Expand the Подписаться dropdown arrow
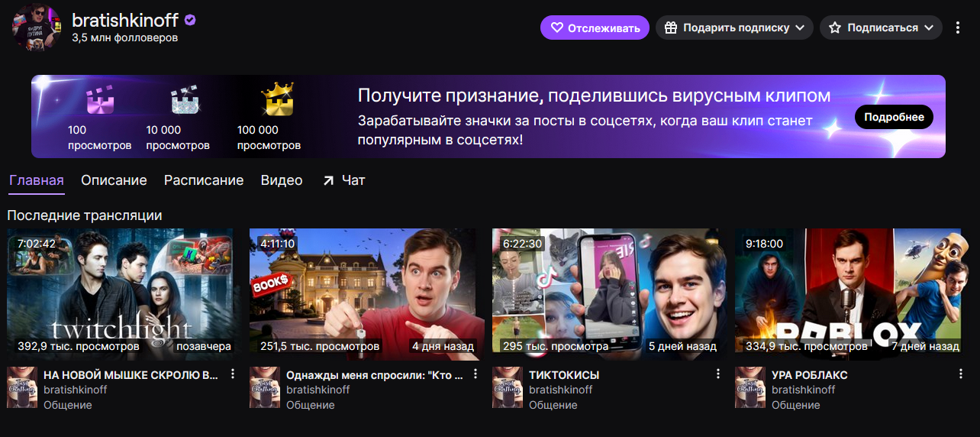980x437 pixels. 929,28
